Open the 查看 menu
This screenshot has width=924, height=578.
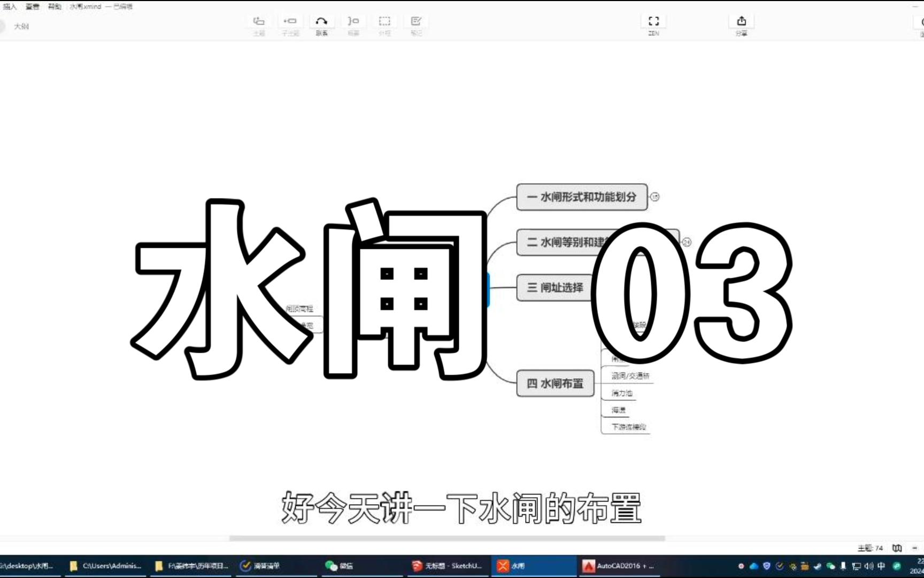coord(32,6)
